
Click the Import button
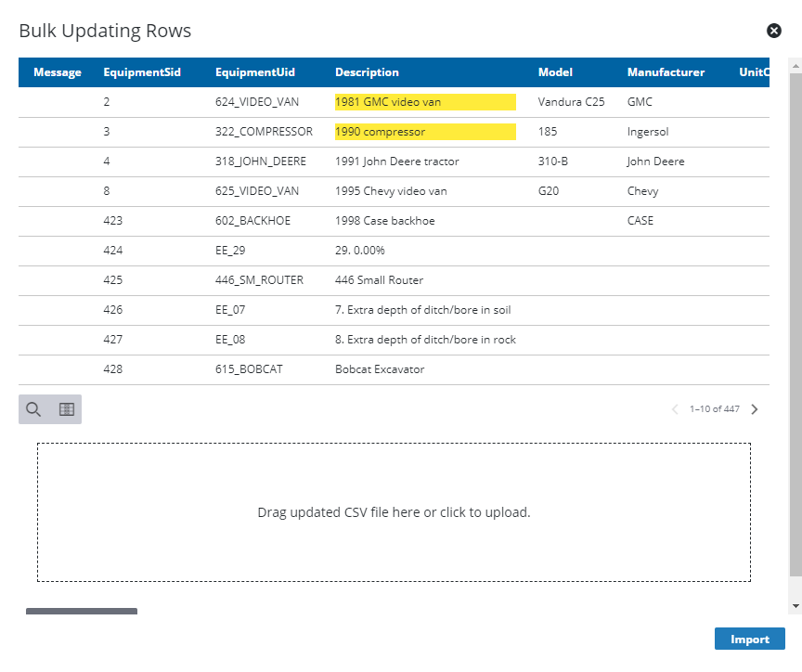point(749,639)
